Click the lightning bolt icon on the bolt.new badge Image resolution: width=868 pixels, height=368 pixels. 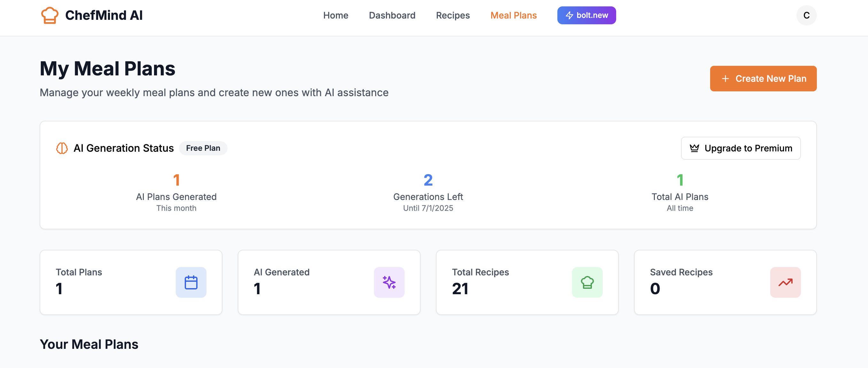pos(569,15)
